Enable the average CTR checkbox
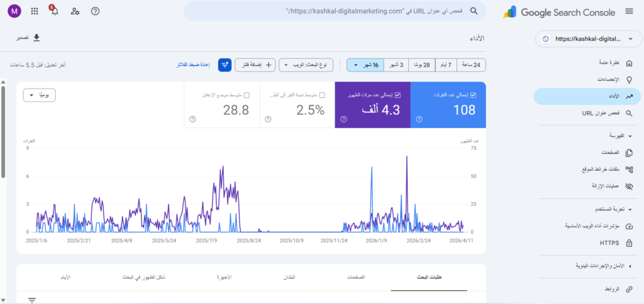 (322, 95)
